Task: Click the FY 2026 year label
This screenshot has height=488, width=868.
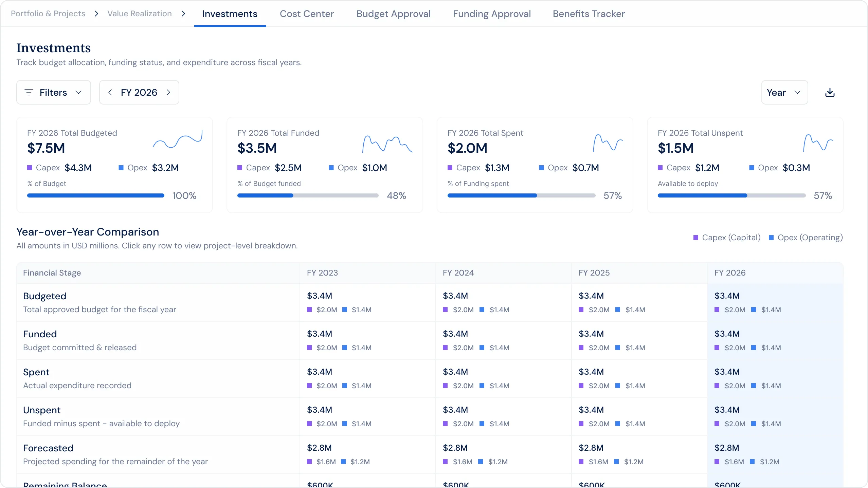Action: [x=139, y=92]
